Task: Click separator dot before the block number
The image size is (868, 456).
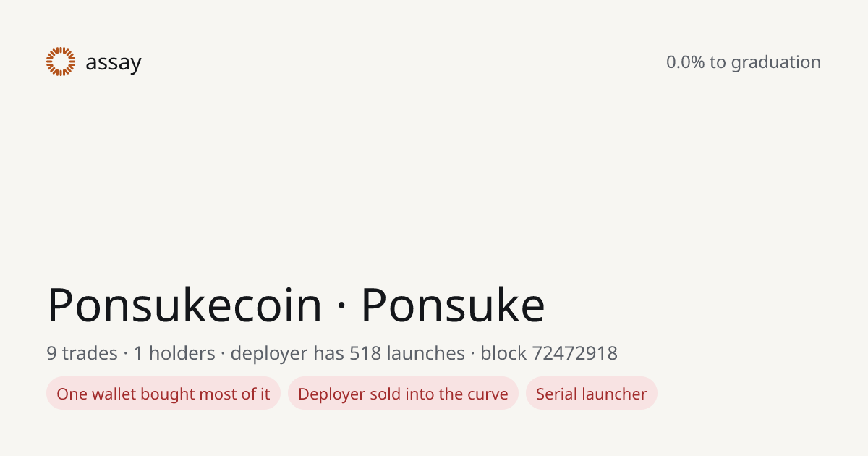Action: [x=473, y=354]
